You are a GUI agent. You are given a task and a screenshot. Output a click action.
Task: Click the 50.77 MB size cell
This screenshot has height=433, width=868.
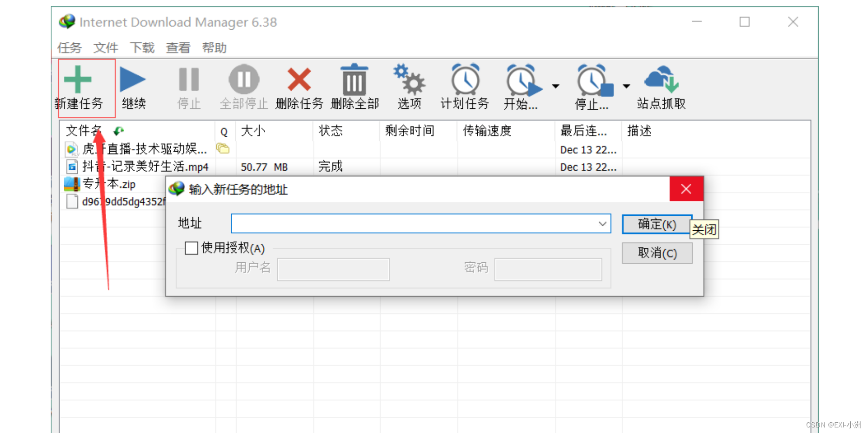click(x=264, y=167)
